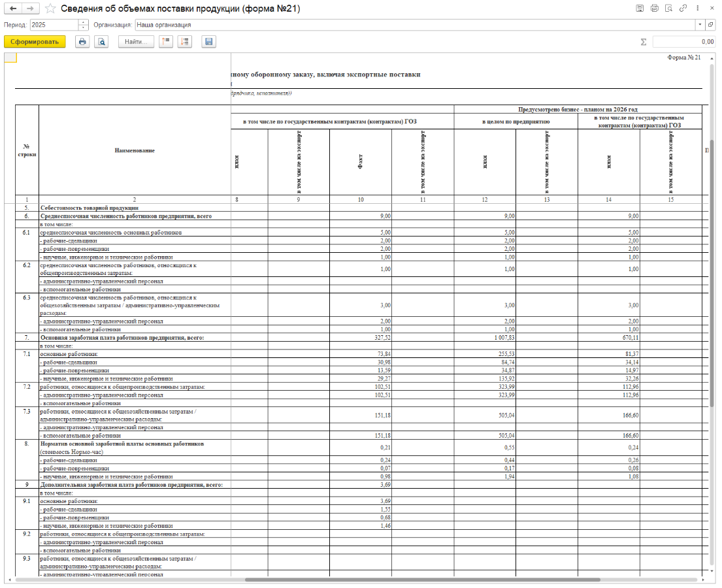Click the preview icon next to printer
The image size is (722, 588).
click(101, 41)
